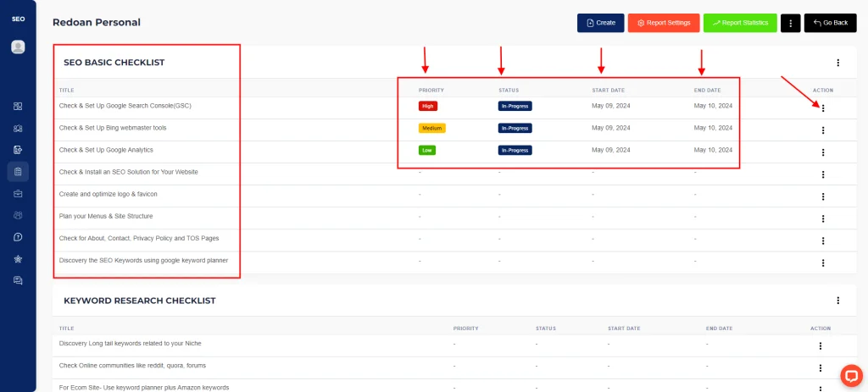Click the user avatar in the sidebar
This screenshot has height=392, width=868.
[18, 47]
